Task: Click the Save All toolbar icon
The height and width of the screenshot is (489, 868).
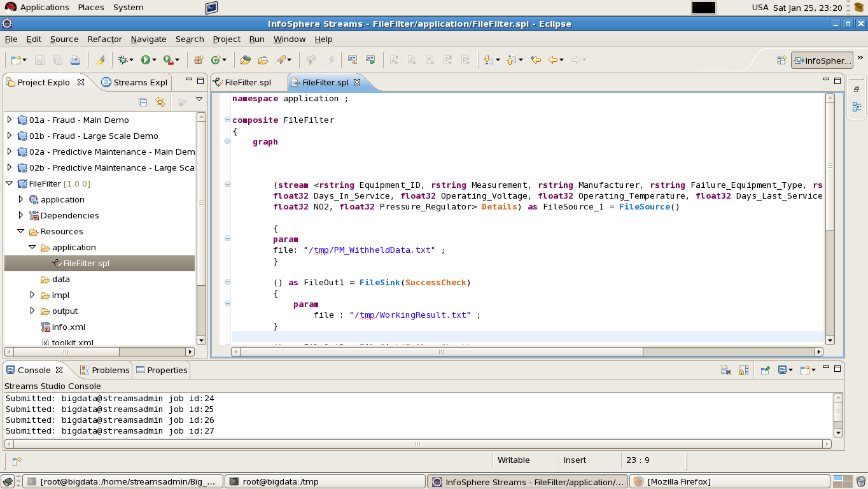Action: pos(57,60)
